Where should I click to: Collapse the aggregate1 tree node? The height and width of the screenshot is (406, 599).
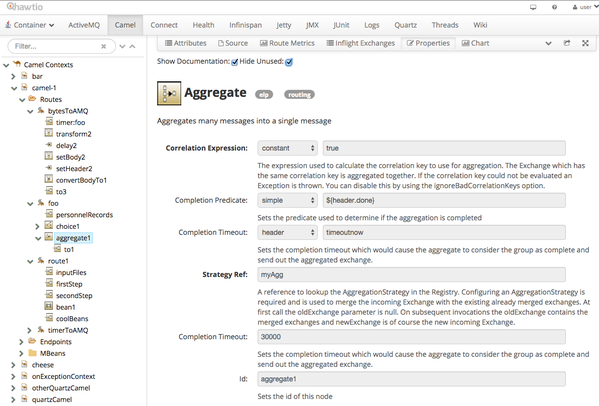point(38,238)
